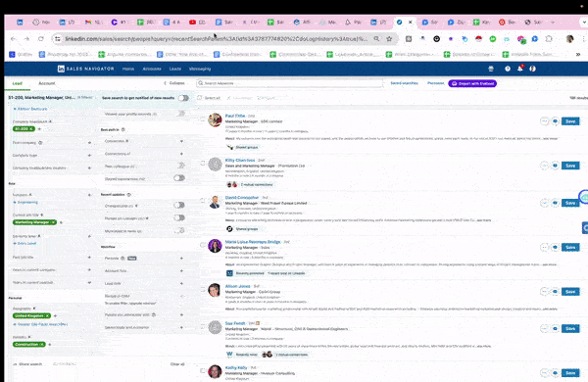Expand the Seniority level filter
The image size is (588, 382).
coord(89,236)
